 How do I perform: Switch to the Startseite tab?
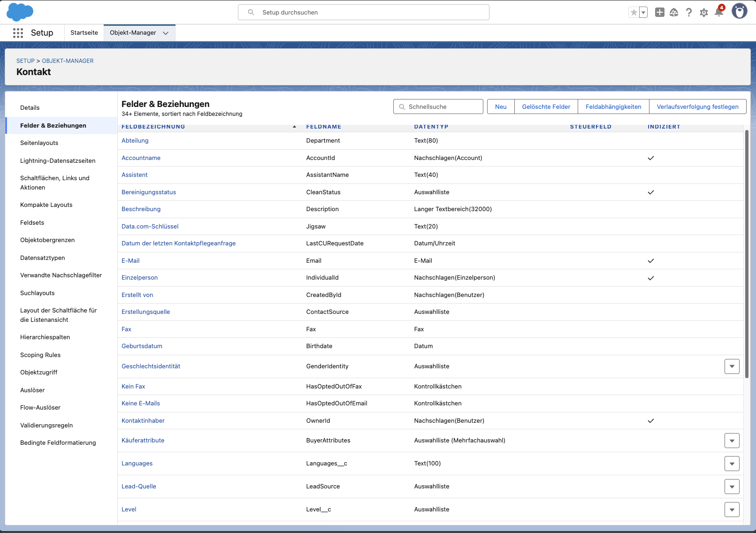84,33
